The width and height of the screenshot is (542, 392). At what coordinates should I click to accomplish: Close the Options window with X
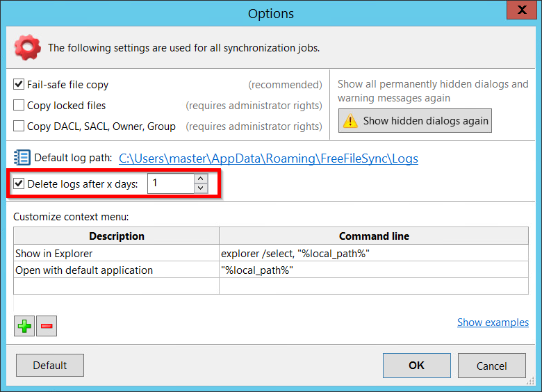(522, 9)
